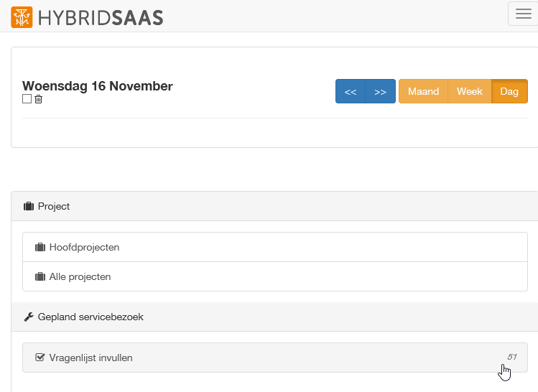This screenshot has height=392, width=538.
Task: Click the briefcase icon beside Alle projecten
Action: coord(40,277)
